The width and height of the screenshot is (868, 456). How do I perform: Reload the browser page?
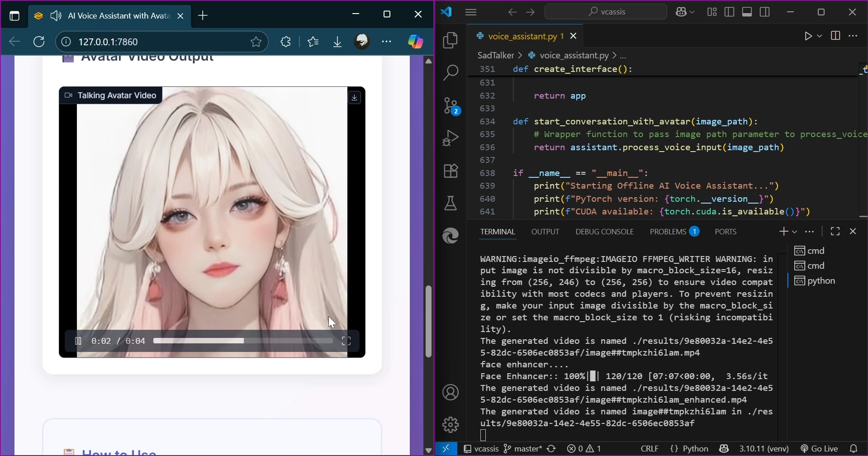tap(40, 42)
